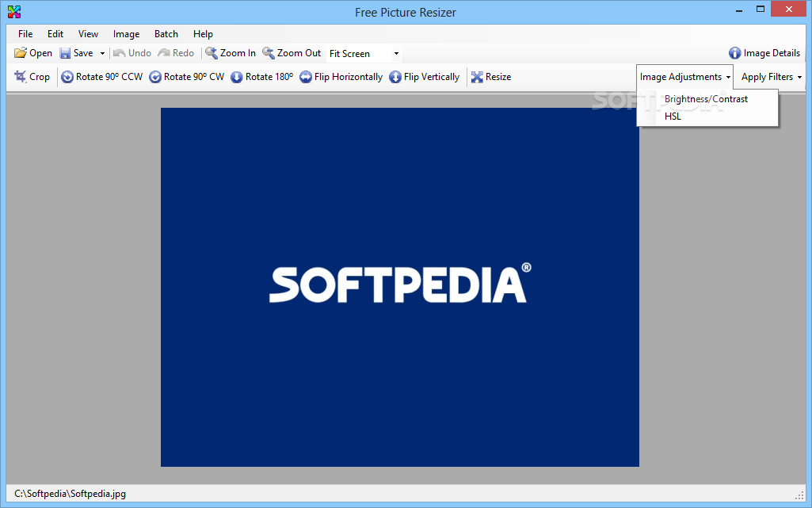Click the Save floppy disk icon
The width and height of the screenshot is (812, 508).
click(x=65, y=53)
